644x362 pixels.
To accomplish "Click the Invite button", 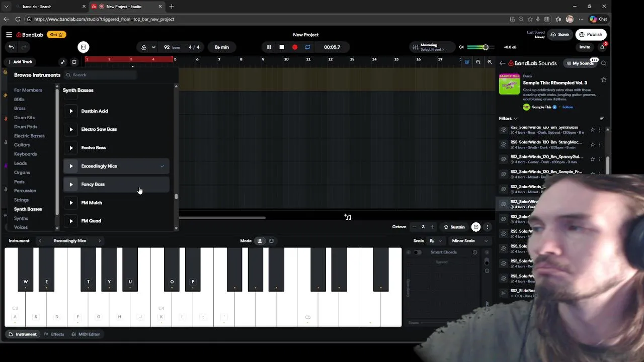I will pos(585,47).
